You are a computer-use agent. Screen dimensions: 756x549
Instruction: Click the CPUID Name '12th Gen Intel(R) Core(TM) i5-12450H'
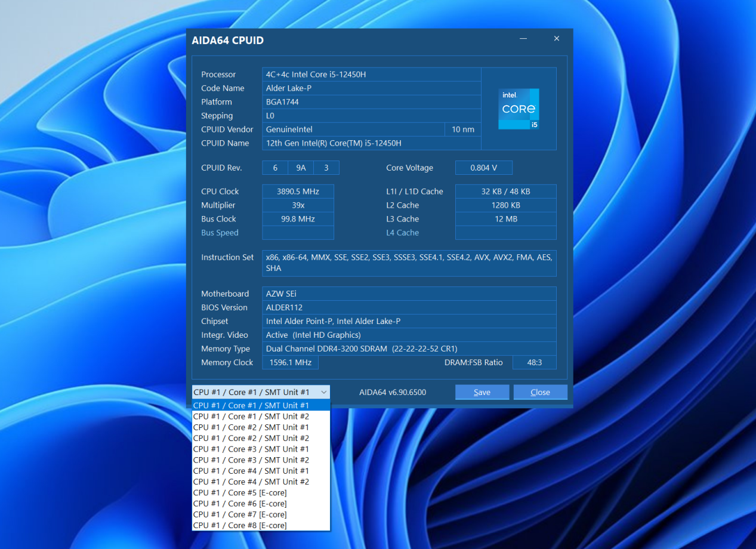pos(372,143)
